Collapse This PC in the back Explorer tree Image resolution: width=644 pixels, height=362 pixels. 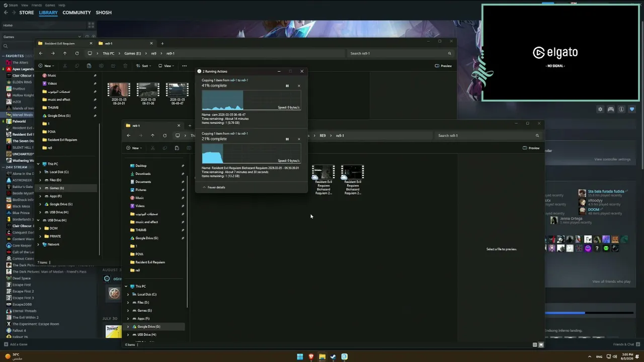(x=38, y=164)
